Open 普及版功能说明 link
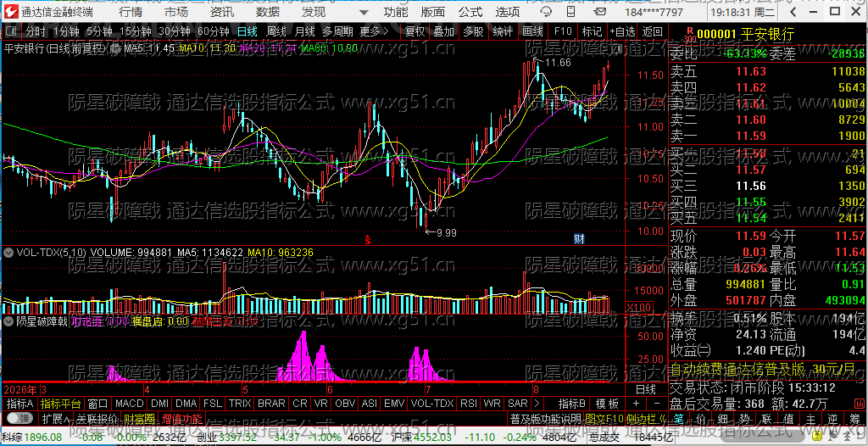Screen dimensions: 868x446 (x=545, y=418)
